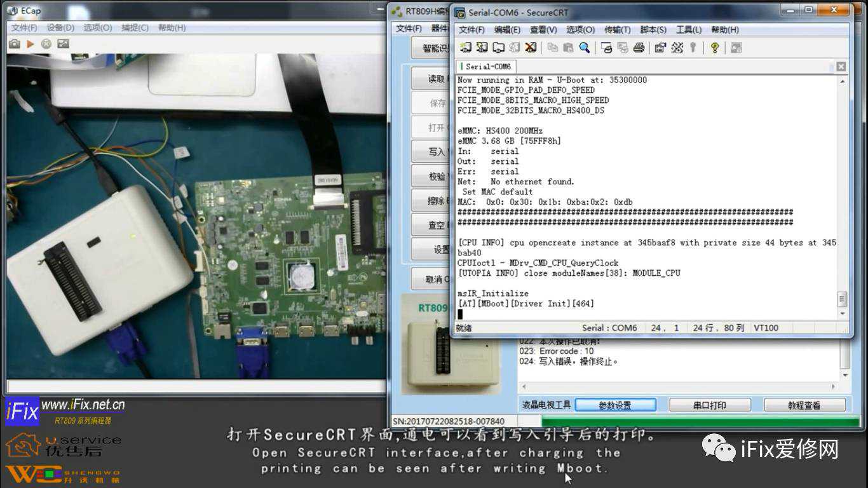Open the 捕捉(C) menu in ECap
Viewport: 868px width, 488px height.
(x=135, y=28)
